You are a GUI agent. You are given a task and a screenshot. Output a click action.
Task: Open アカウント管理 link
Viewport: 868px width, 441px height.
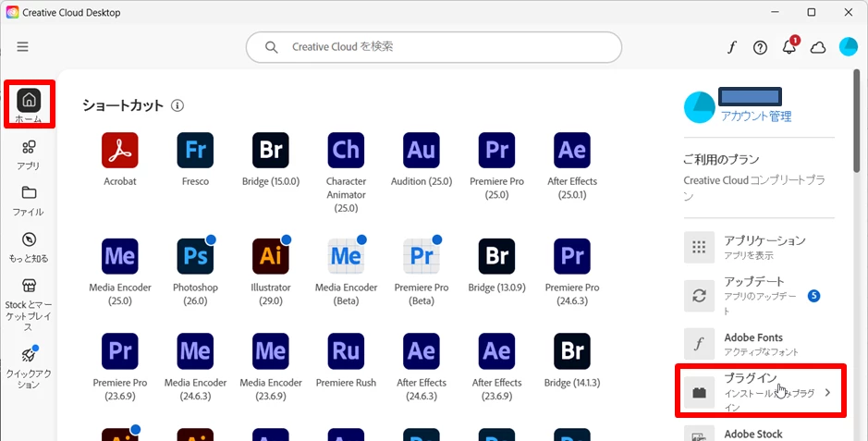755,116
